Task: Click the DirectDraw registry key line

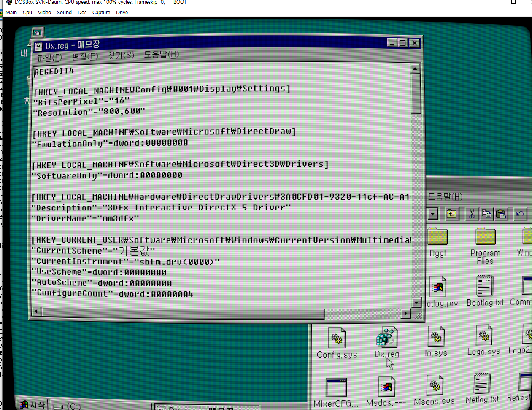Action: point(164,132)
